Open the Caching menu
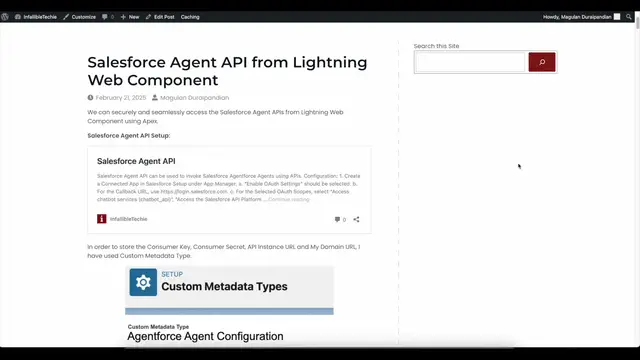This screenshot has height=360, width=640. pos(190,17)
